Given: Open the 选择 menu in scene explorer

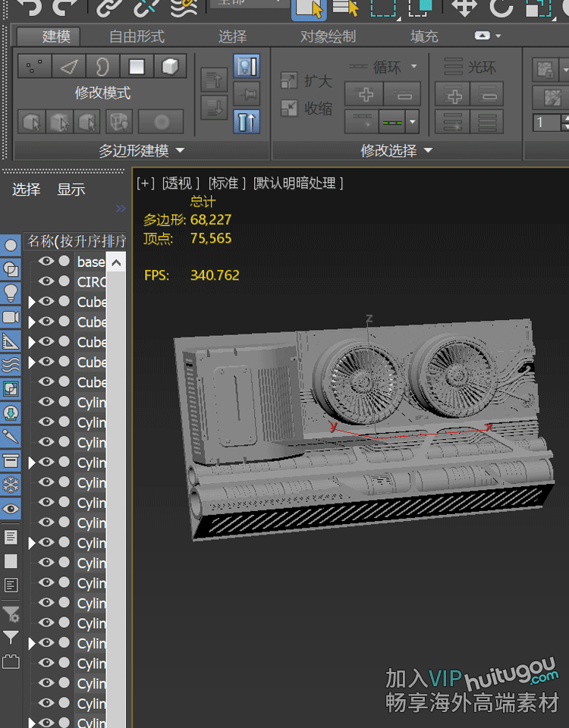Looking at the screenshot, I should 27,190.
